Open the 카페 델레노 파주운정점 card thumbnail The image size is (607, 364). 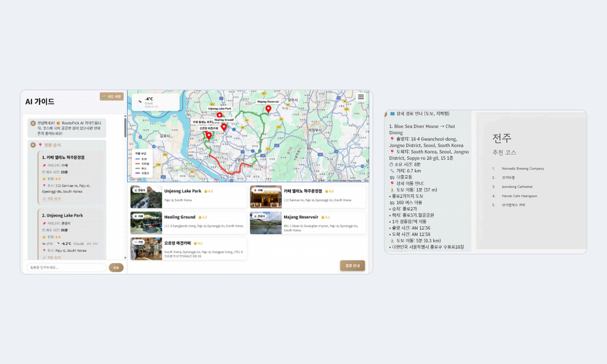pyautogui.click(x=266, y=197)
